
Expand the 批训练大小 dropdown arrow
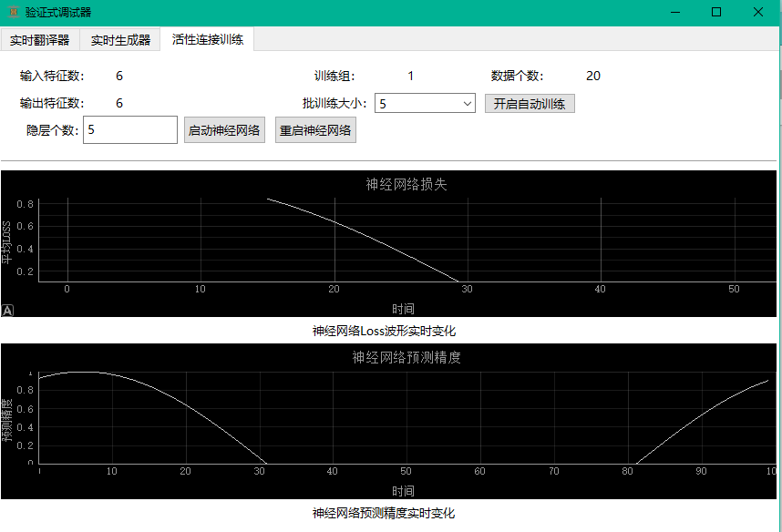(x=468, y=104)
